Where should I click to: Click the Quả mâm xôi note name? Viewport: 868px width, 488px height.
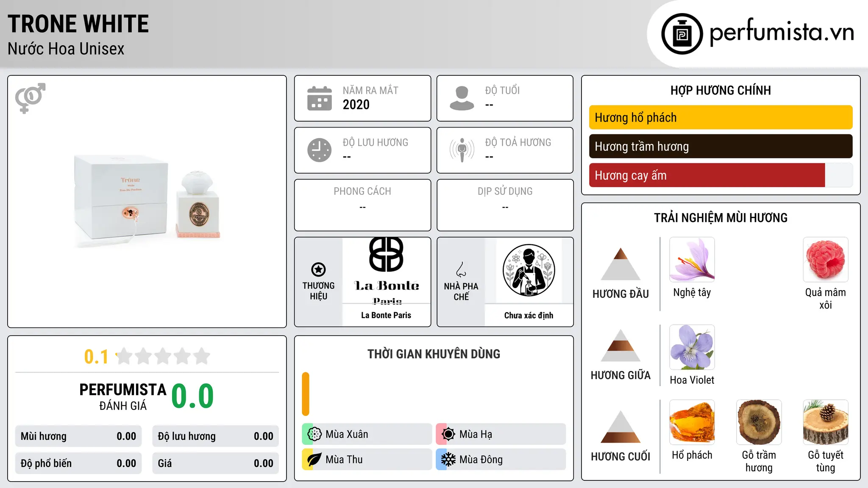click(x=826, y=299)
